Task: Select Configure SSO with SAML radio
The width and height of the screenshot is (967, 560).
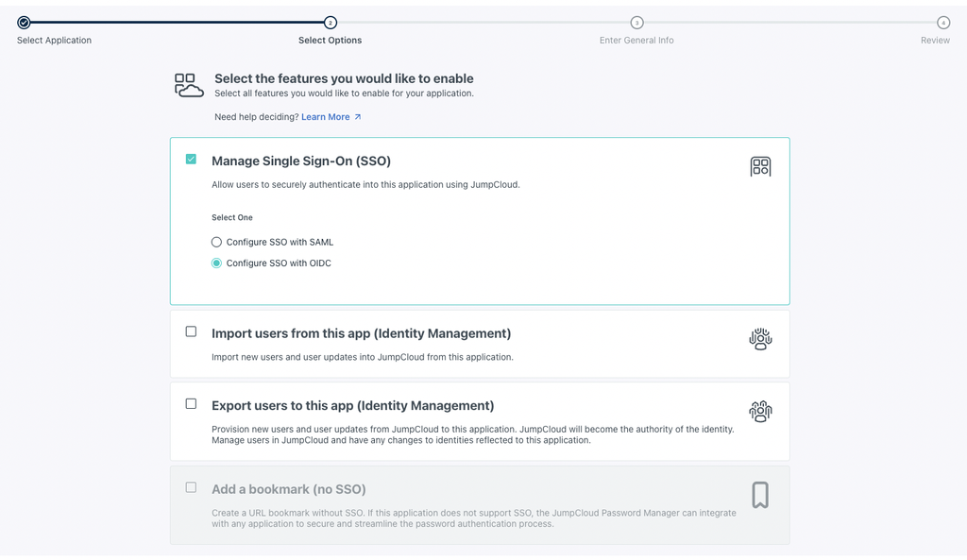Action: pyautogui.click(x=216, y=242)
